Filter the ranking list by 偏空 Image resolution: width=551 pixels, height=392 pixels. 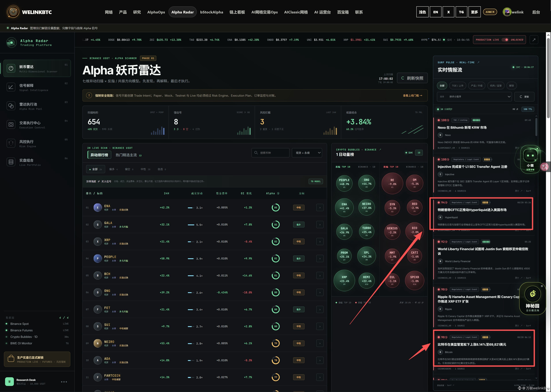[129, 169]
